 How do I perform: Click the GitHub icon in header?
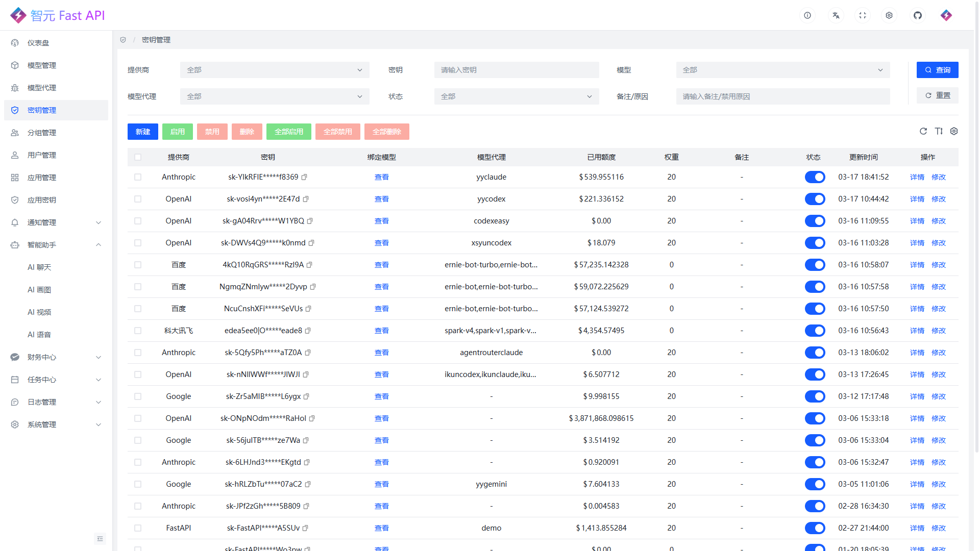917,15
